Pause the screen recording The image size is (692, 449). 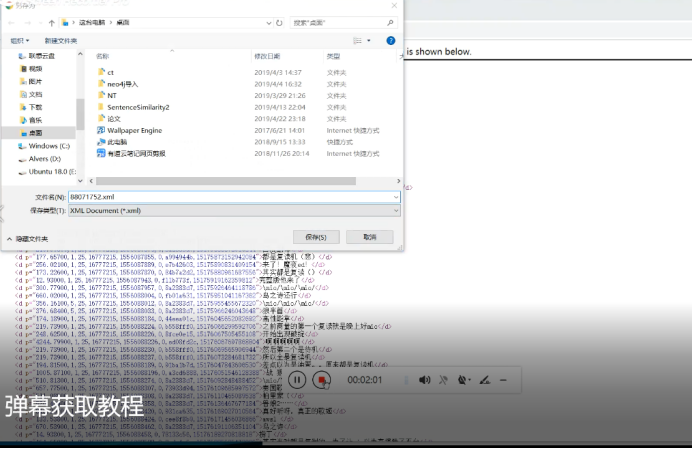297,380
